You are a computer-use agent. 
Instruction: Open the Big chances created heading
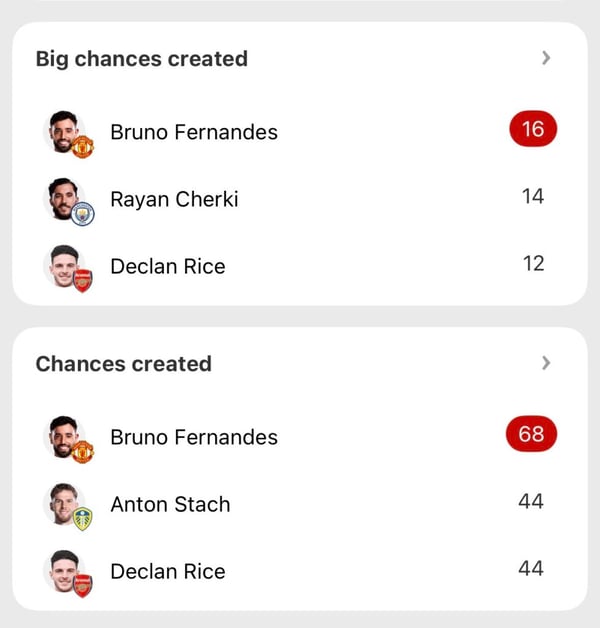click(x=142, y=59)
